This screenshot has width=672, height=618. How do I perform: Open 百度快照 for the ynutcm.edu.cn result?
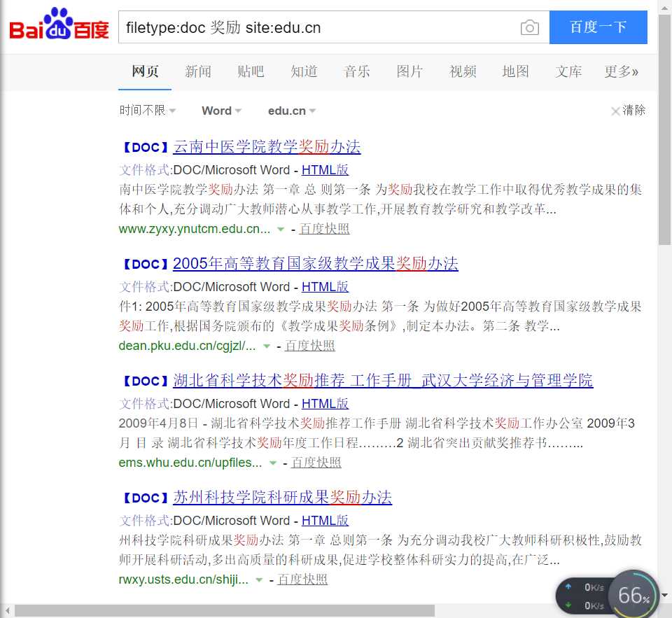(x=324, y=228)
